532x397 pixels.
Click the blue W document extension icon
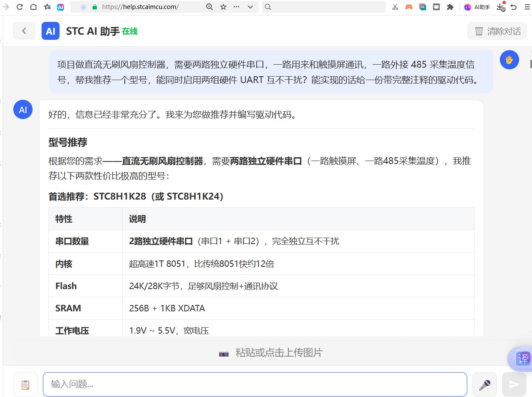tap(423, 7)
